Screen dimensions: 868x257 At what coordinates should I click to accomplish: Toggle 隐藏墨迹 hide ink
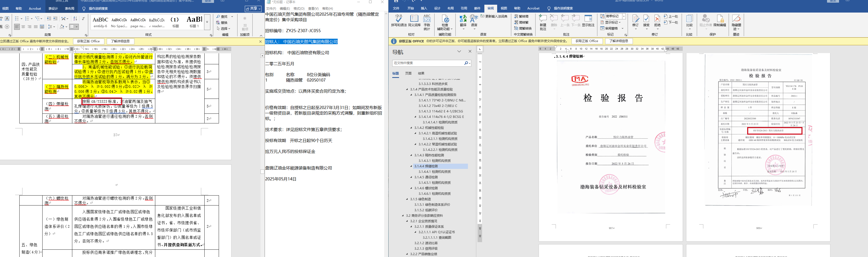pos(736,22)
